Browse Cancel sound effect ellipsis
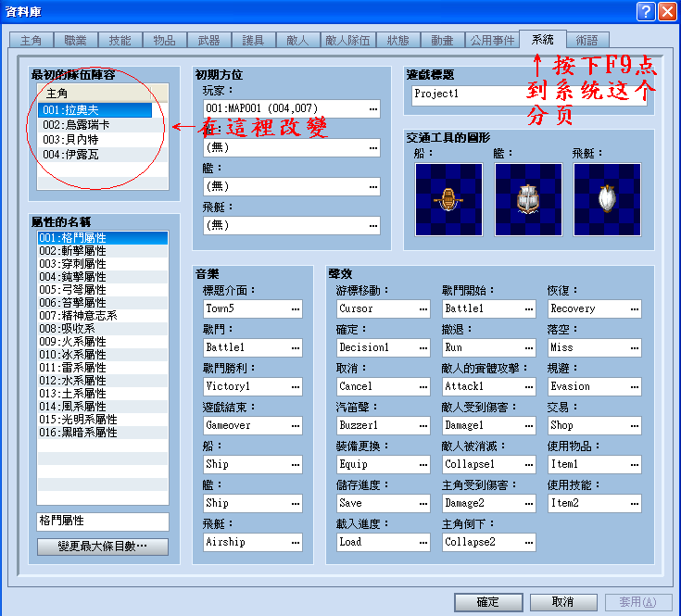Viewport: 681px width, 616px height. pyautogui.click(x=423, y=387)
